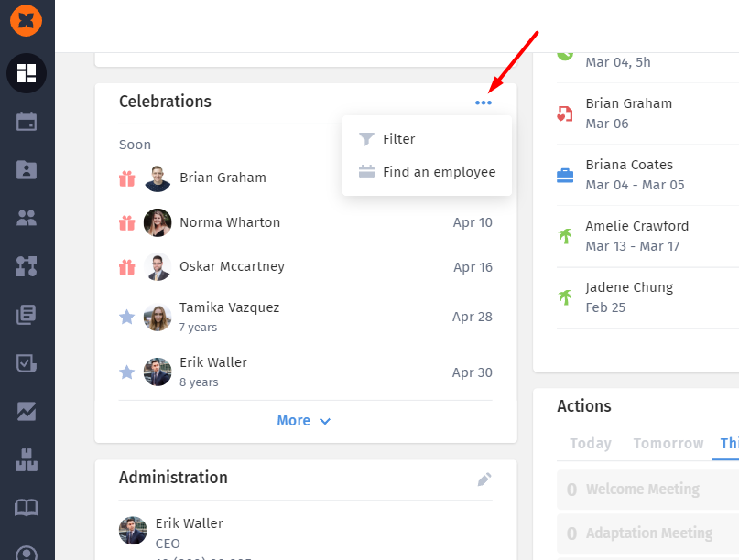This screenshot has width=739, height=560.
Task: Click the calendar icon next to Find an employee
Action: [x=366, y=171]
